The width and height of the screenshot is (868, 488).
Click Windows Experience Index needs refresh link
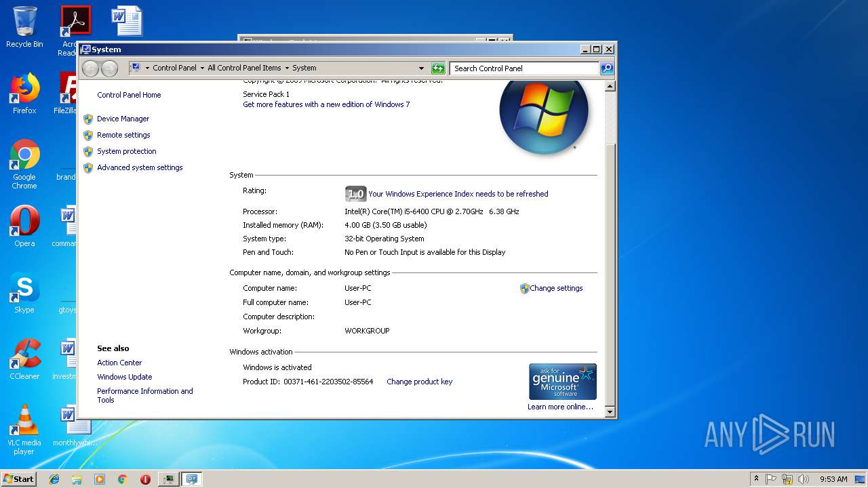click(458, 194)
